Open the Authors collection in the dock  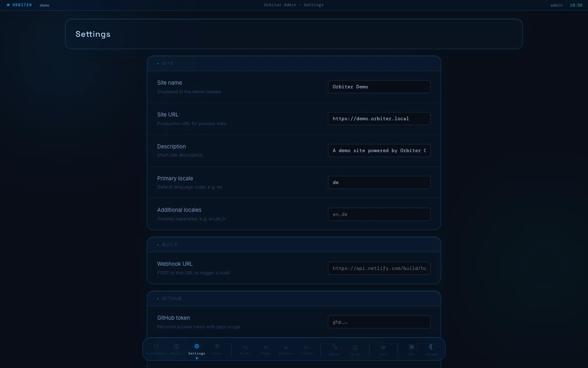click(286, 350)
